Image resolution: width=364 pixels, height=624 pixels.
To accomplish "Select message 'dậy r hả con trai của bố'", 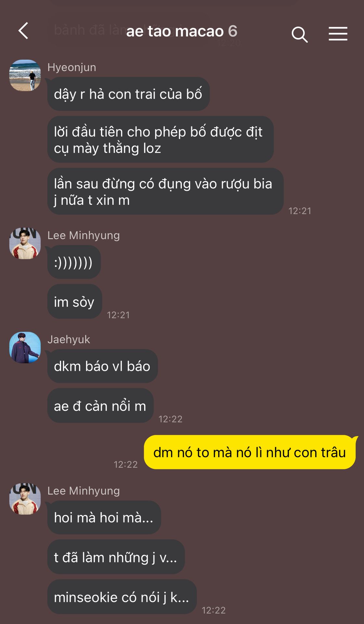I will point(128,94).
